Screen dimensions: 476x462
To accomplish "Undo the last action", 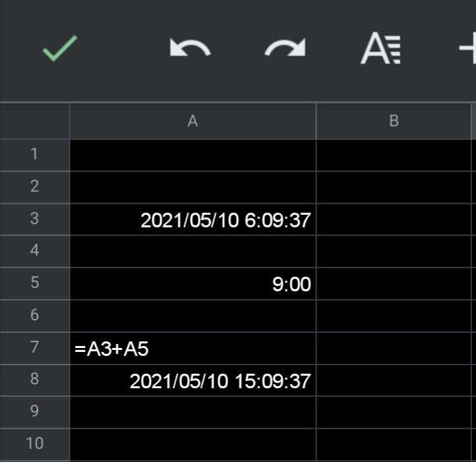I will [190, 49].
